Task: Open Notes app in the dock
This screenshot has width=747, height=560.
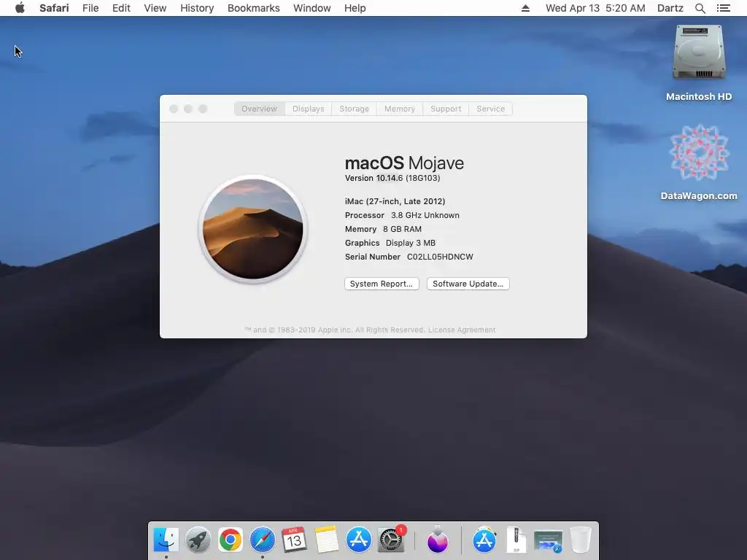Action: pos(326,540)
